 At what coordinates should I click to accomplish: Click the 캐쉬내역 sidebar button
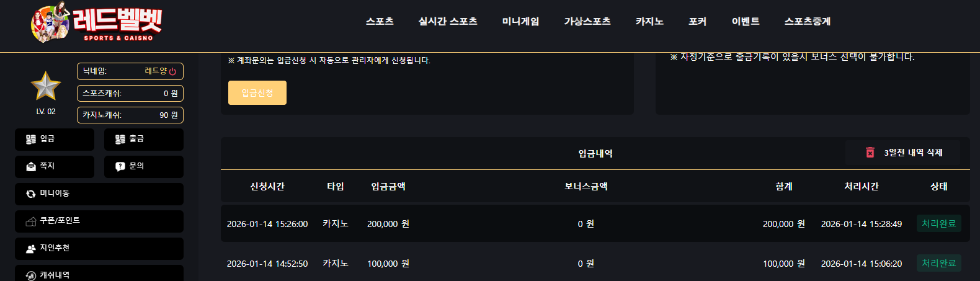pos(99,273)
